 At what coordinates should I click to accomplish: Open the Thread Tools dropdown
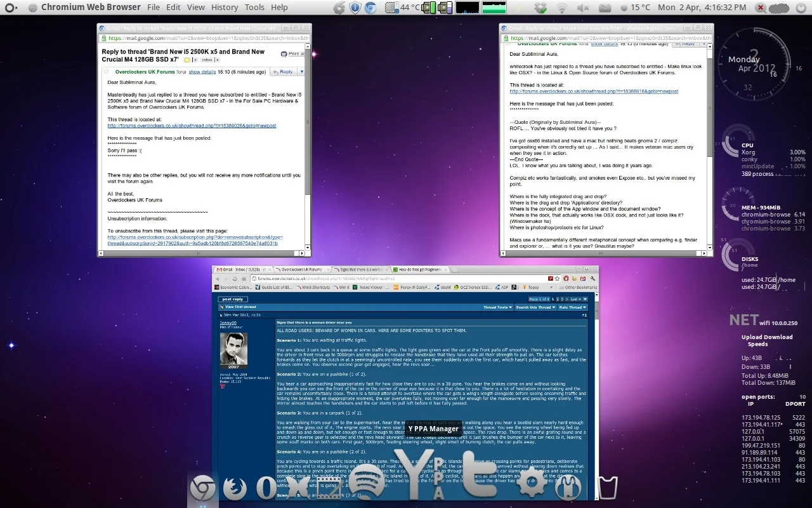[x=497, y=307]
